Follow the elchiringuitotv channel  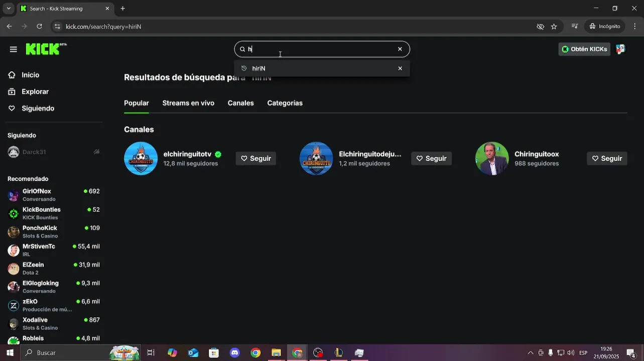[x=256, y=158]
